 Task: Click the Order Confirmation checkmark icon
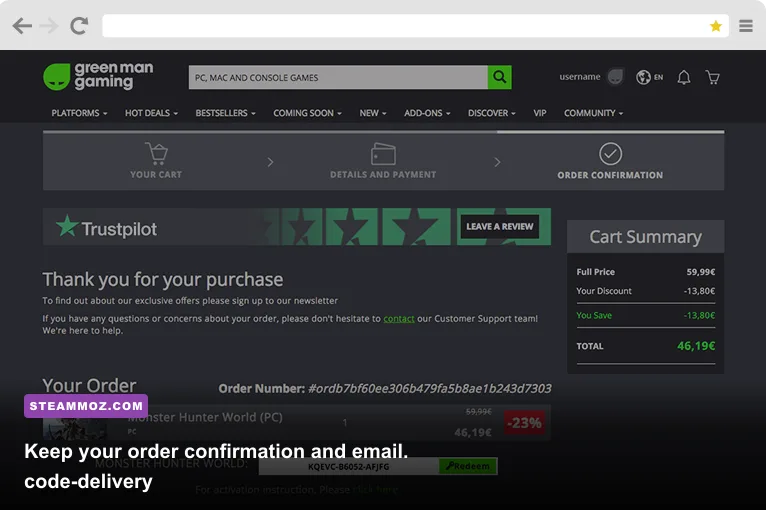click(611, 154)
